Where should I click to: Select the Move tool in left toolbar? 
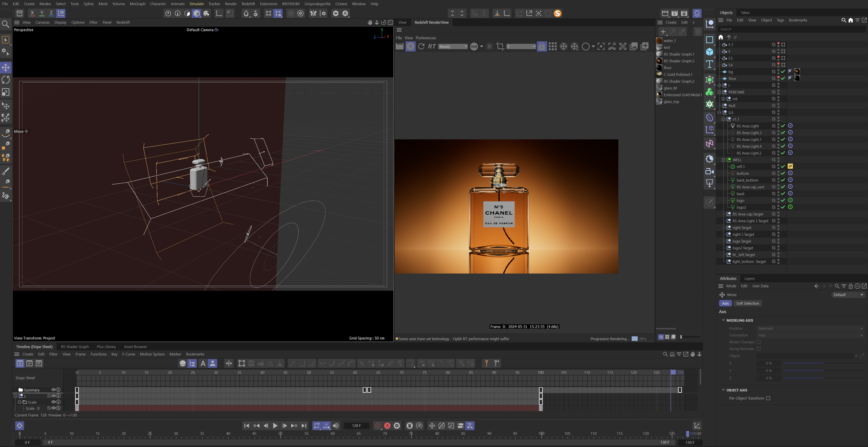6,68
